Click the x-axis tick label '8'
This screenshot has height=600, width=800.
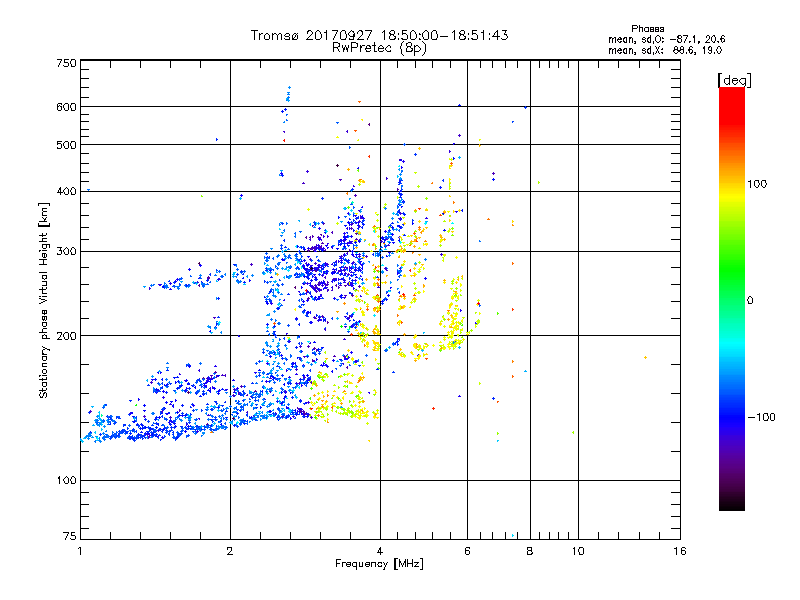[530, 551]
